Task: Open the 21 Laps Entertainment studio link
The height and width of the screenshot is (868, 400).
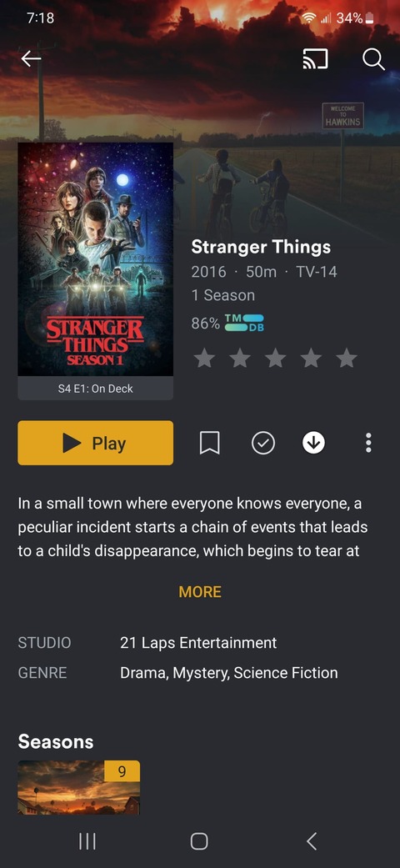Action: 198,643
